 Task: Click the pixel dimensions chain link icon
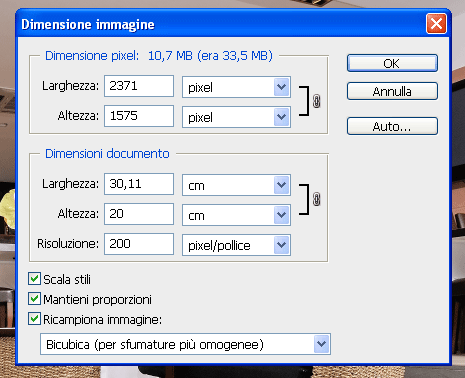(x=317, y=101)
